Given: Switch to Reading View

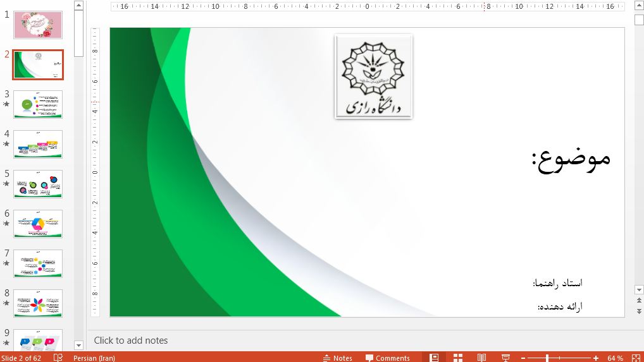Looking at the screenshot, I should pyautogui.click(x=481, y=358).
